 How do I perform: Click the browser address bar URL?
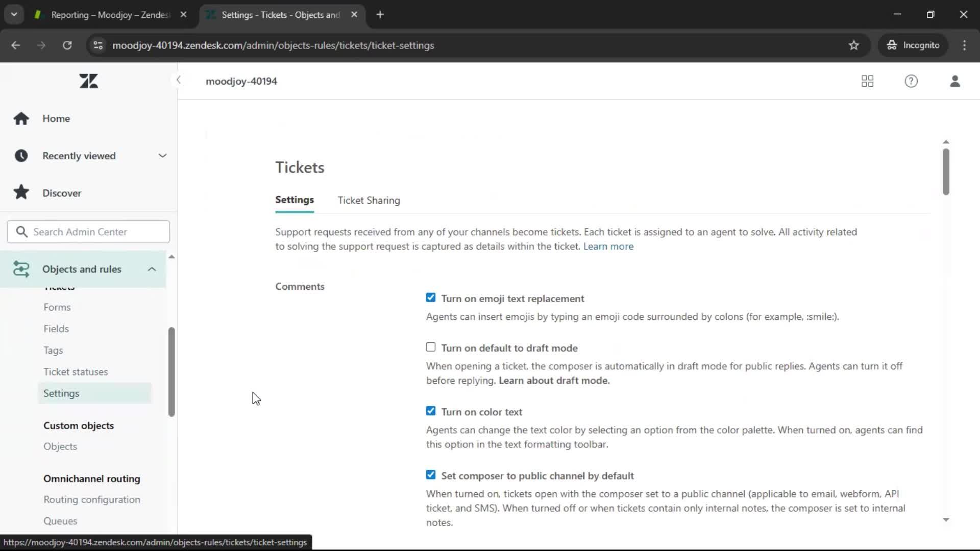point(273,45)
